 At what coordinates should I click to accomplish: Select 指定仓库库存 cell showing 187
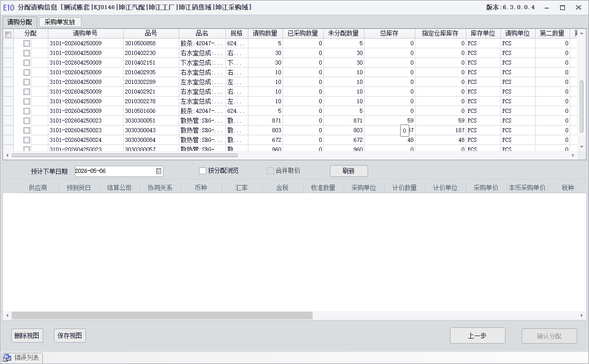tap(440, 130)
